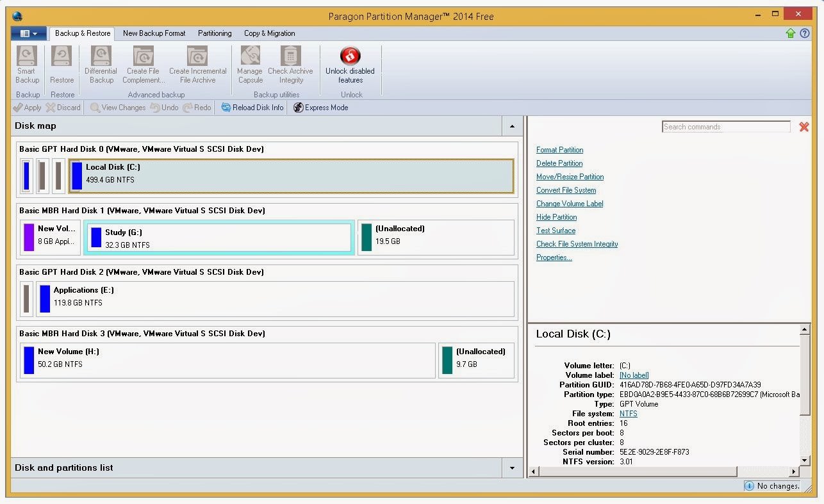Click the Format Partition link
The width and height of the screenshot is (824, 504).
559,150
